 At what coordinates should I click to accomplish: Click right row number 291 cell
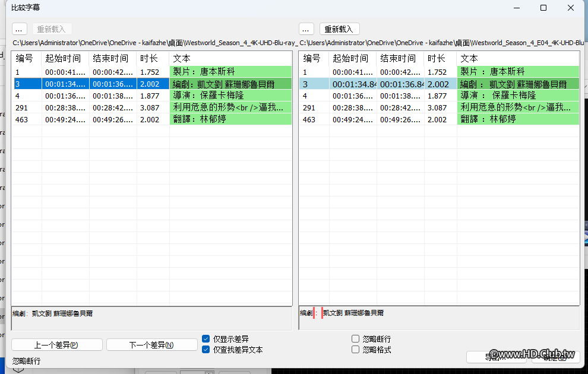click(314, 107)
